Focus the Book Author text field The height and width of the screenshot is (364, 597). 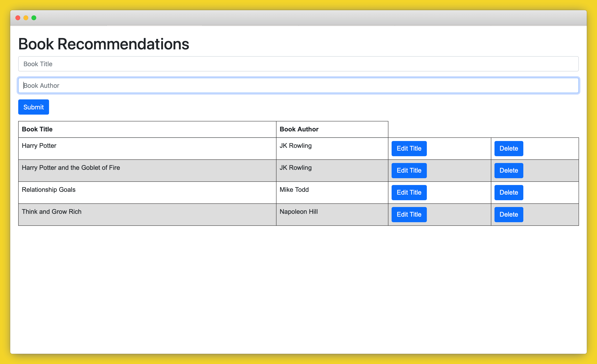pos(298,85)
